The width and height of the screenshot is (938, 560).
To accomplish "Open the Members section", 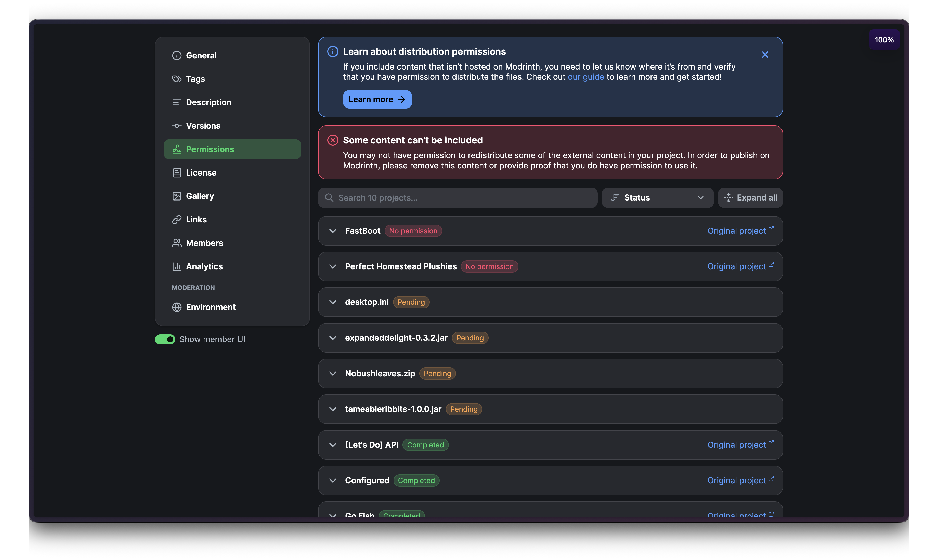I will coord(232,243).
